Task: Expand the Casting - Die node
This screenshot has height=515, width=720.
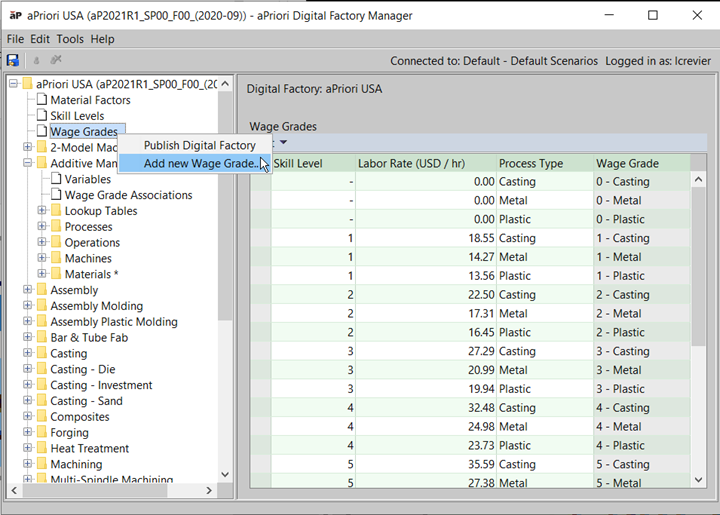Action: tap(28, 369)
